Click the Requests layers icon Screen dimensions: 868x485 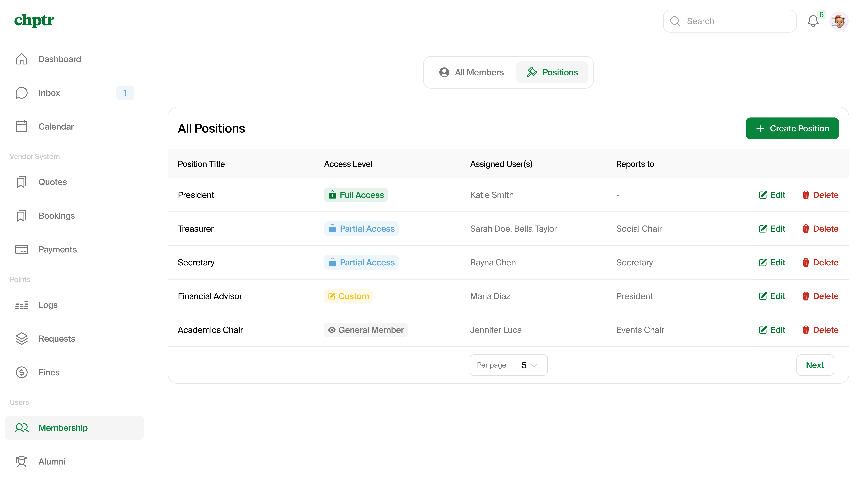22,338
